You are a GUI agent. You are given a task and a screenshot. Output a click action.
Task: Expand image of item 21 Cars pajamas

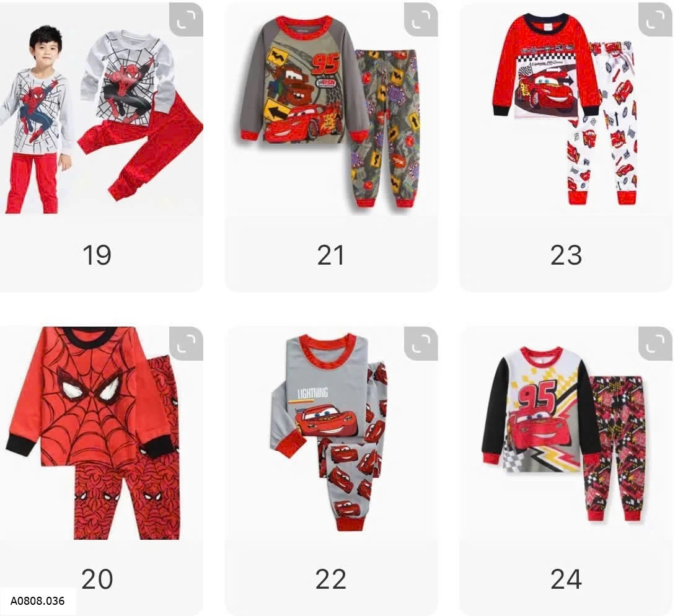pos(421,20)
